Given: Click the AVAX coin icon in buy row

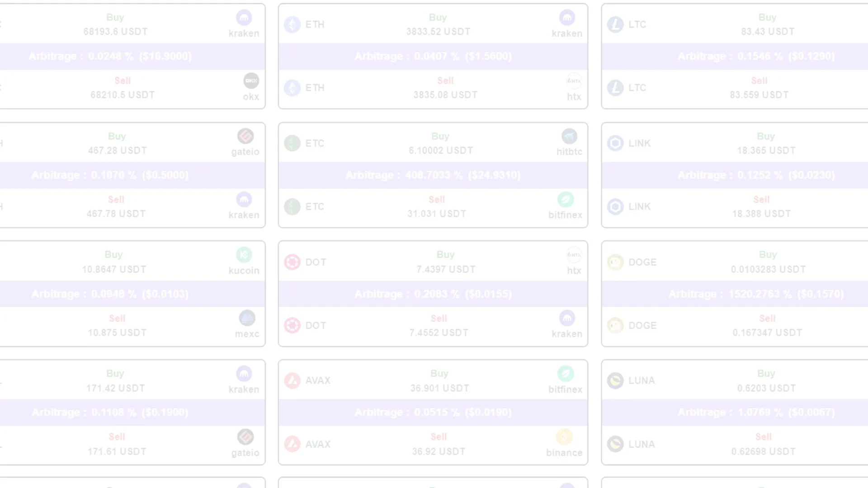Looking at the screenshot, I should click(292, 380).
